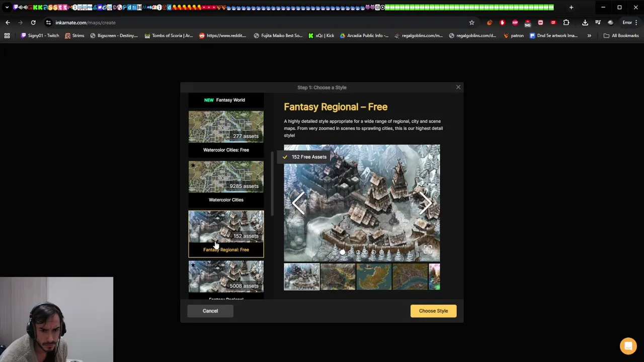
Task: Open the browser three-dot menu
Action: (x=637, y=23)
